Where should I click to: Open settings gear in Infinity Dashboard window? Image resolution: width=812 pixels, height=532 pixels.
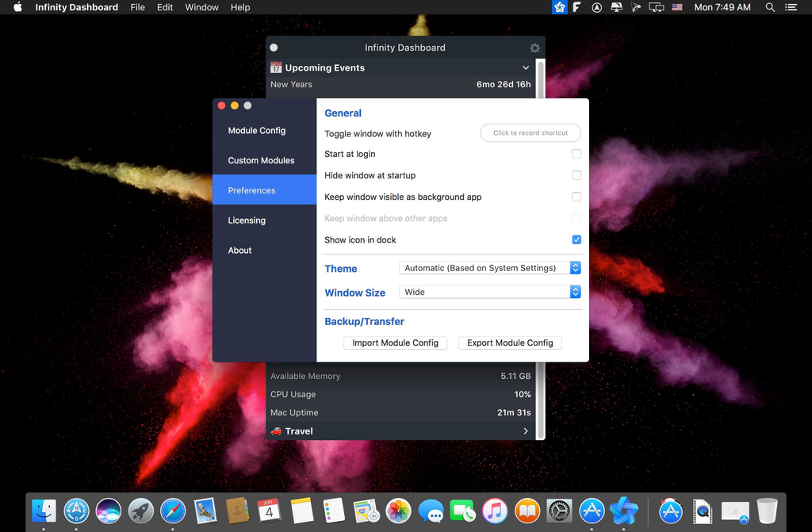[534, 48]
